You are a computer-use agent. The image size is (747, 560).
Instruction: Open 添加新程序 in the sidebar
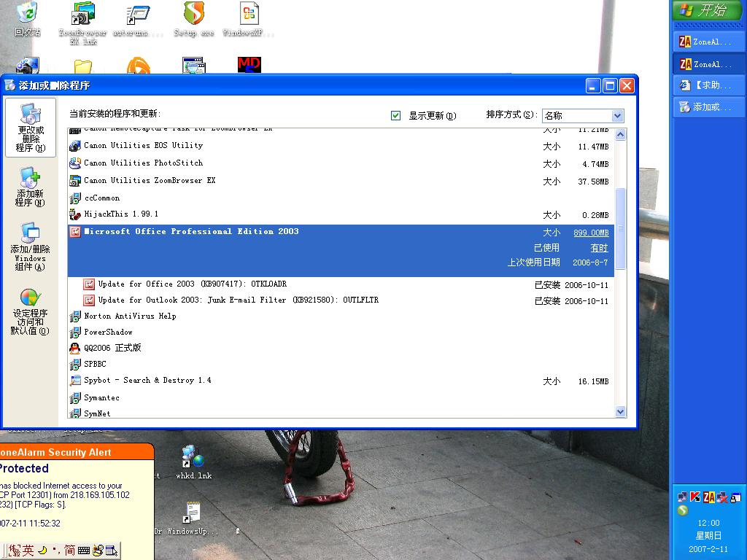point(30,187)
